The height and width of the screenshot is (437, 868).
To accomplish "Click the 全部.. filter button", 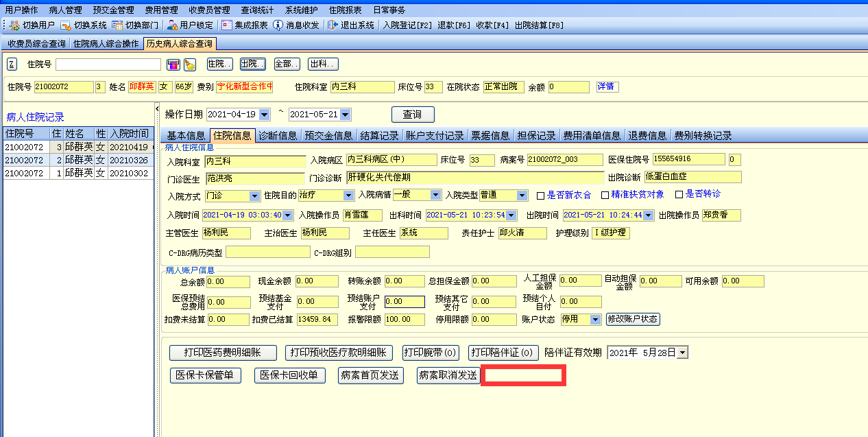I will pyautogui.click(x=287, y=64).
